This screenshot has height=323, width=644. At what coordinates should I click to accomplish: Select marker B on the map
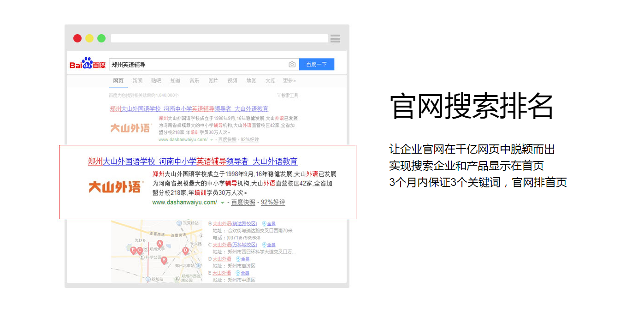pyautogui.click(x=164, y=260)
